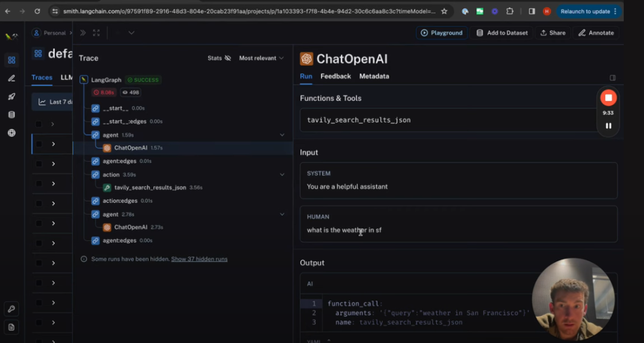Click the fullscreen expand icon above Trace
The height and width of the screenshot is (343, 644).
tap(97, 33)
